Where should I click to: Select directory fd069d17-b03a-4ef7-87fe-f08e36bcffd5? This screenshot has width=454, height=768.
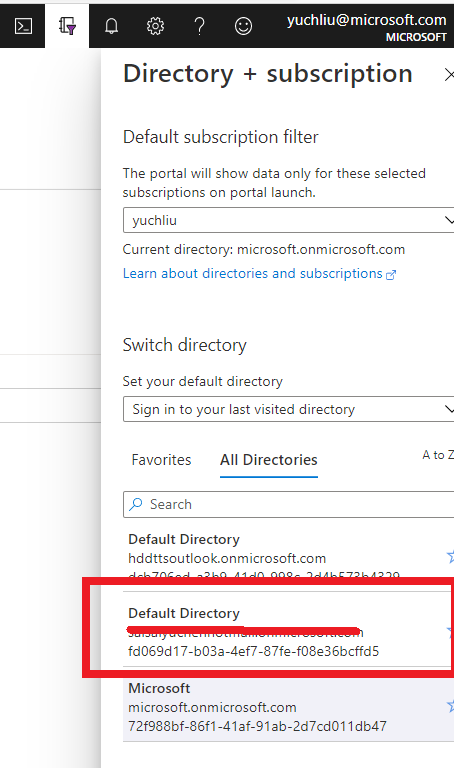point(287,632)
